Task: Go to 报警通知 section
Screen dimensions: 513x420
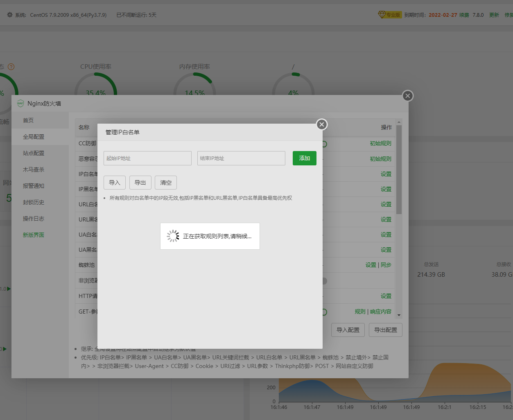Action: point(40,186)
